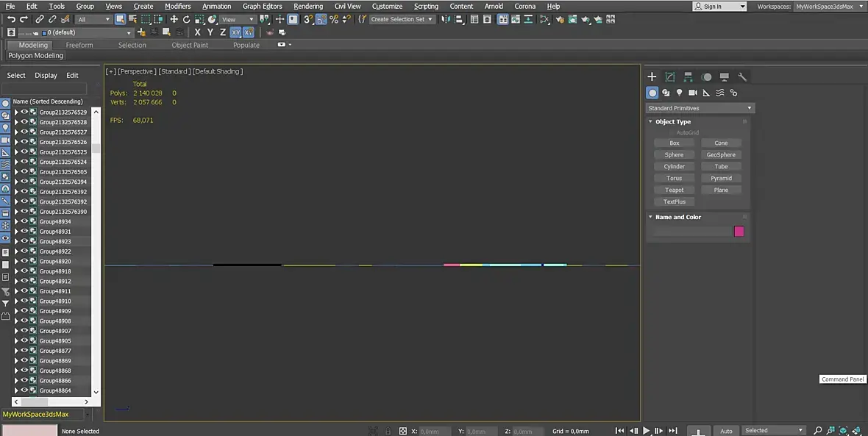Open the pink object color swatch
868x436 pixels.
coord(739,232)
